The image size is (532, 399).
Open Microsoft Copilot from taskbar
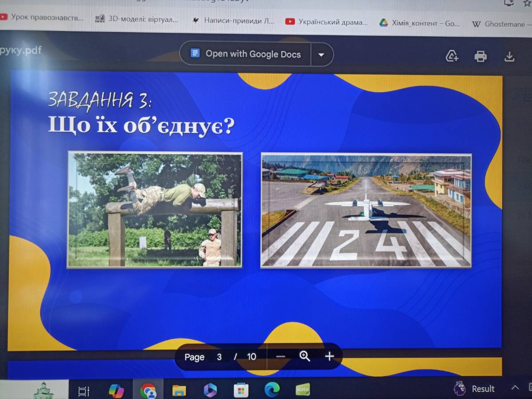point(116,390)
